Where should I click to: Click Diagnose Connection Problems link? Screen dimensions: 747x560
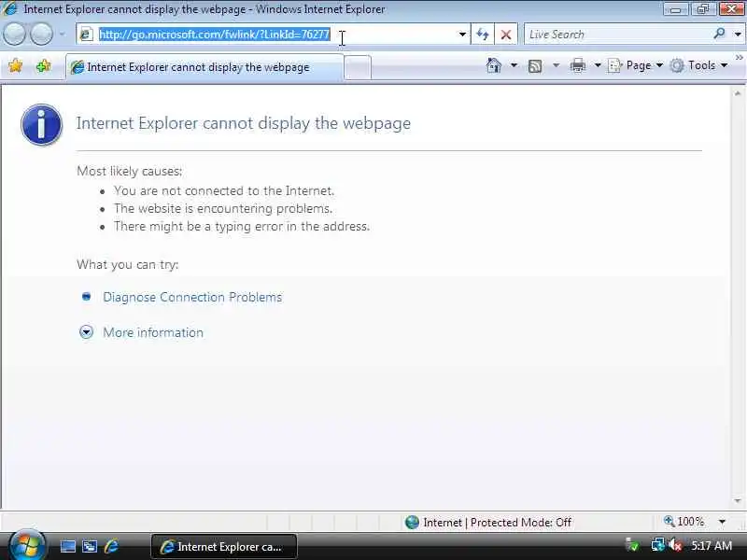point(192,297)
